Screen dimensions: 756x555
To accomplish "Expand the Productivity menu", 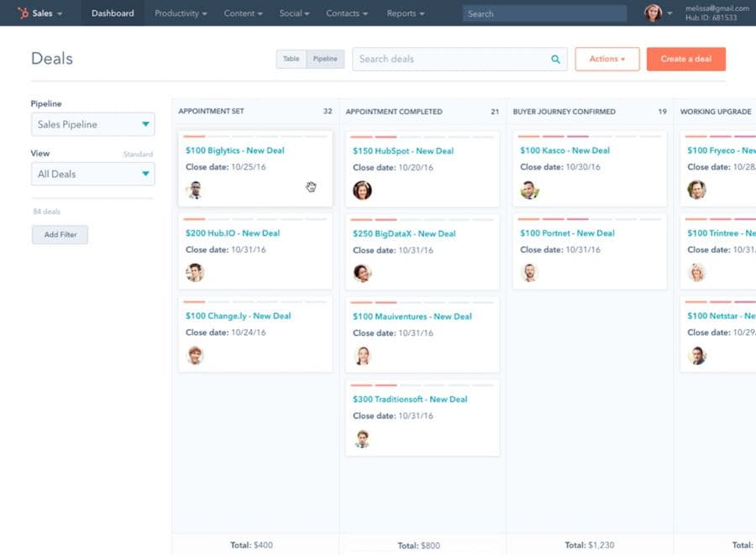I will click(181, 13).
